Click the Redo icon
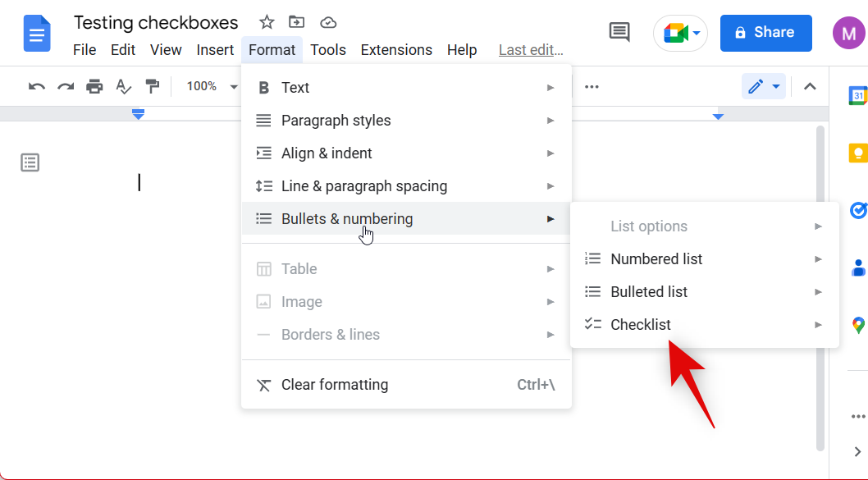The width and height of the screenshot is (868, 480). click(x=66, y=85)
